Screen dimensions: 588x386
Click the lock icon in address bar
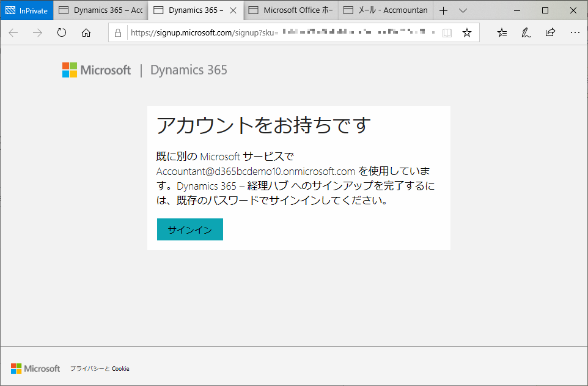coord(118,33)
